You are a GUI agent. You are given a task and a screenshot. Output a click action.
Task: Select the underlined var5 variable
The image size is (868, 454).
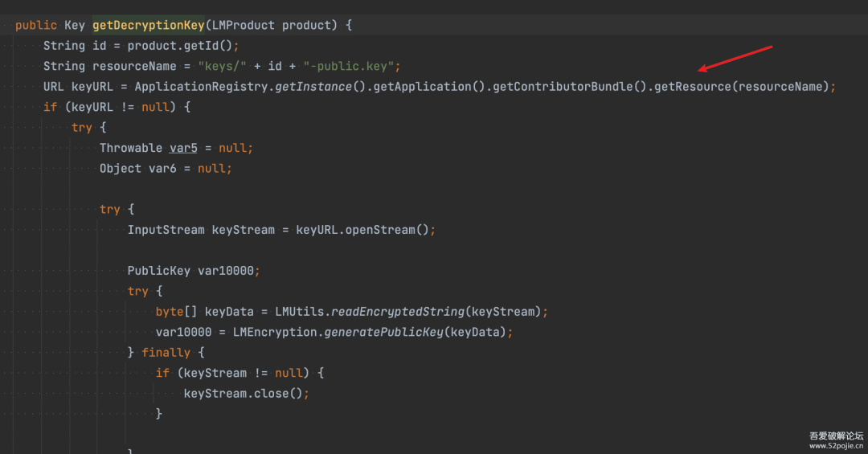point(183,149)
